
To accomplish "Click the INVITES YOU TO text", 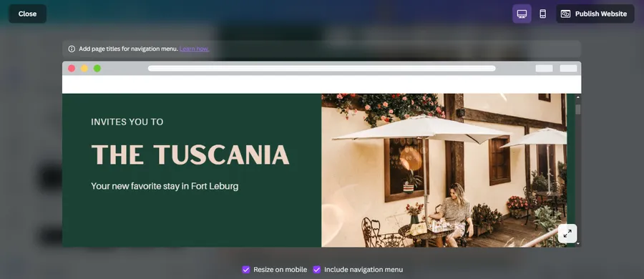I will click(x=127, y=122).
